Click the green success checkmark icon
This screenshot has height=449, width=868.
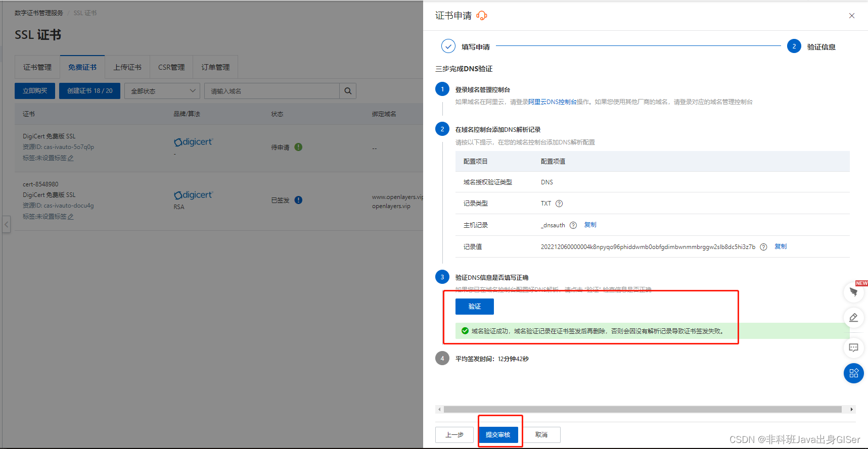(465, 331)
